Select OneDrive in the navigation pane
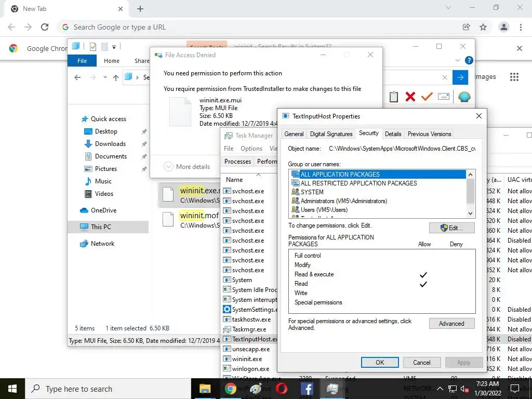 pos(103,210)
